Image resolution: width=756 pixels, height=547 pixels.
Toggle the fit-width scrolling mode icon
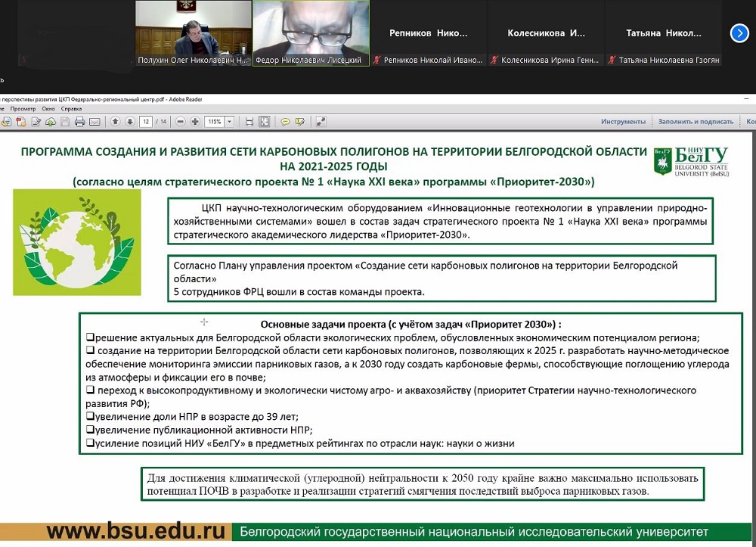coord(249,122)
